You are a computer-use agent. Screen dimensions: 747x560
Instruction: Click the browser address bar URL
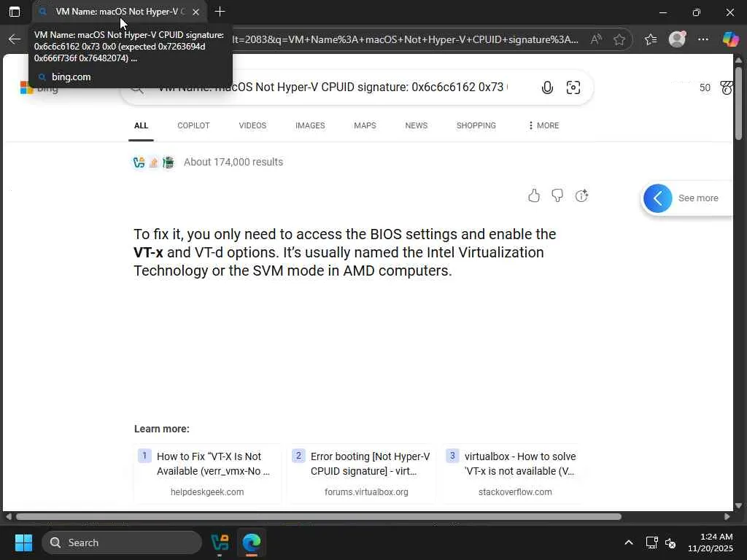[x=405, y=39]
